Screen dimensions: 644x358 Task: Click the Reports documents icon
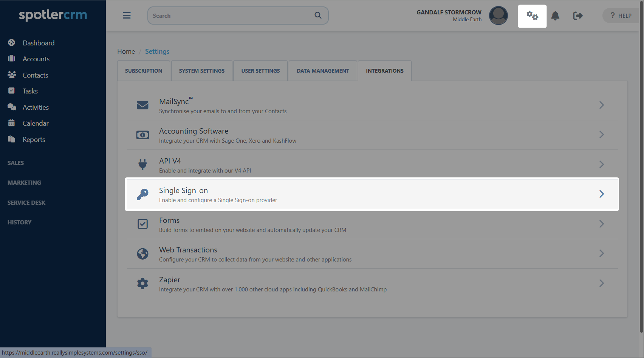[x=12, y=139]
